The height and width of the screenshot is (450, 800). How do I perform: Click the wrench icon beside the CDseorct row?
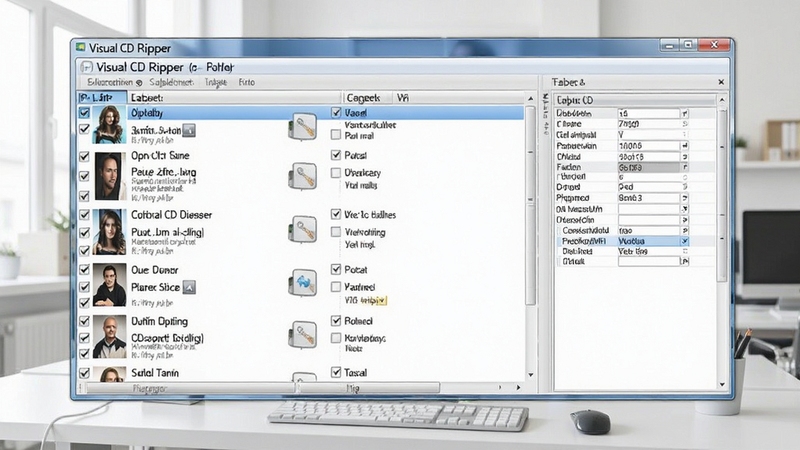[x=303, y=335]
